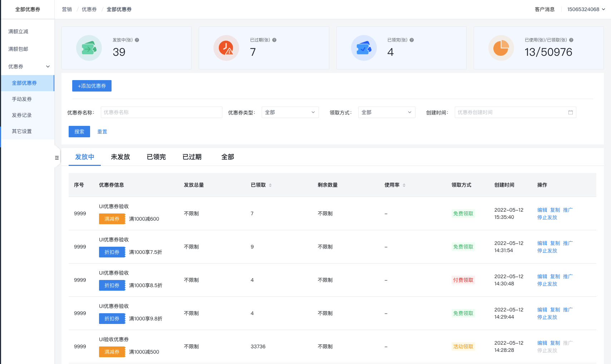
Task: Click the wallet icon on the 发放中 card
Action: (x=89, y=48)
